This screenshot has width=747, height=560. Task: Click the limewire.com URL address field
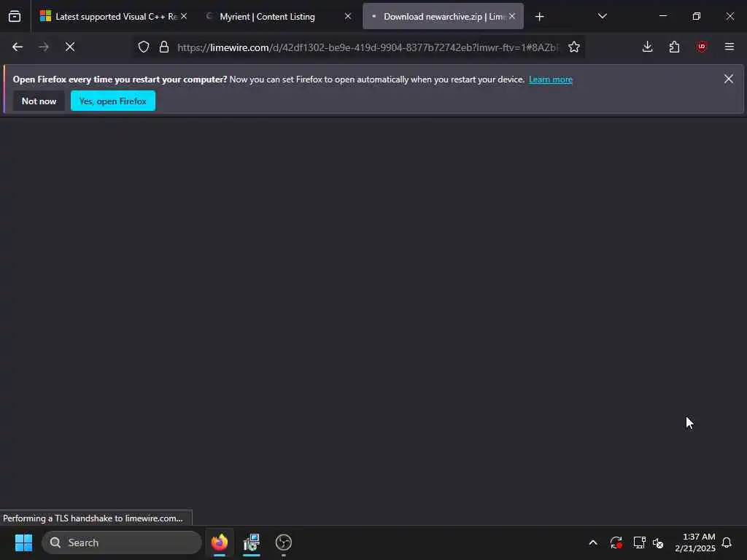[x=367, y=47]
